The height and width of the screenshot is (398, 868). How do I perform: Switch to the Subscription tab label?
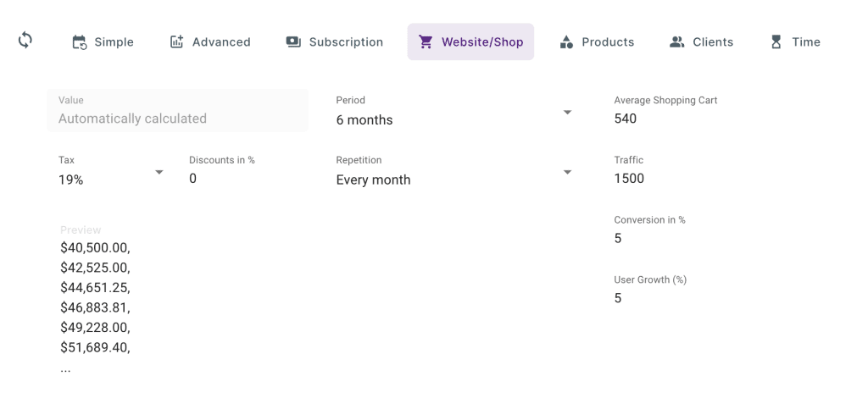coord(346,42)
